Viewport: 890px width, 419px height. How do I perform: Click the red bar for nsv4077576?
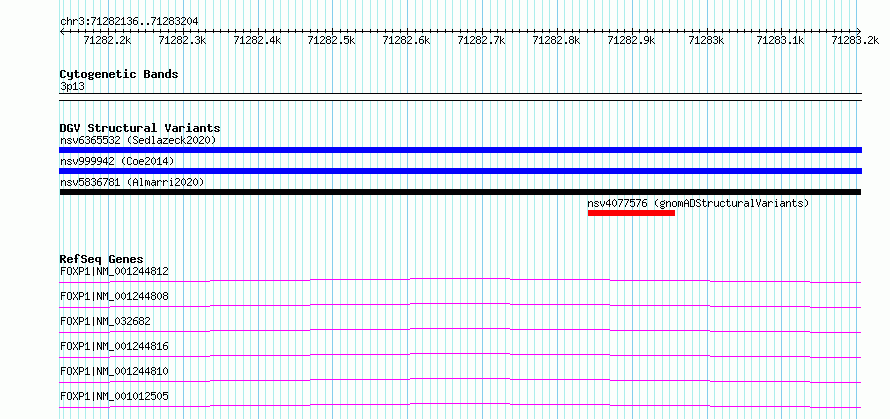pyautogui.click(x=631, y=213)
